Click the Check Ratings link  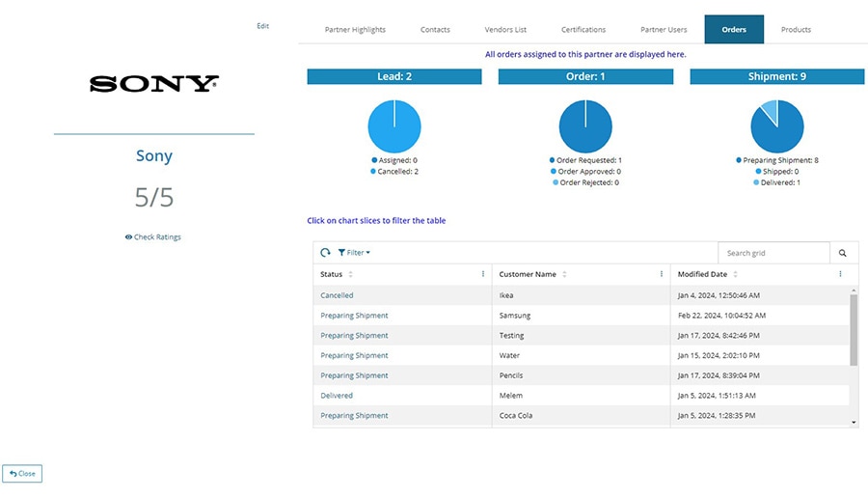(x=153, y=237)
